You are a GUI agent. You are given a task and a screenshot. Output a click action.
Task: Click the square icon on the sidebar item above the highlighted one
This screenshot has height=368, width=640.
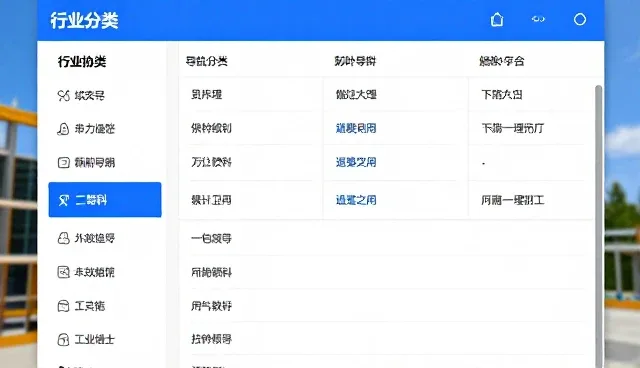click(63, 163)
